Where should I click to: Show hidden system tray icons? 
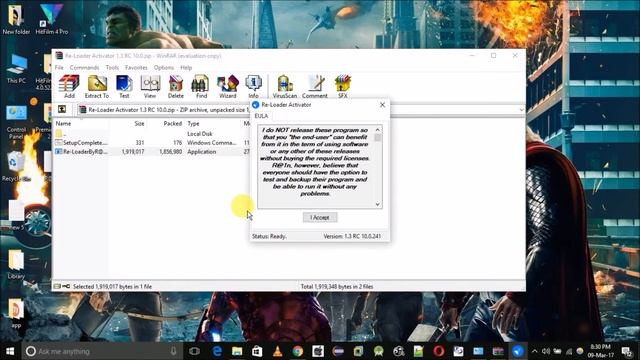(x=535, y=351)
